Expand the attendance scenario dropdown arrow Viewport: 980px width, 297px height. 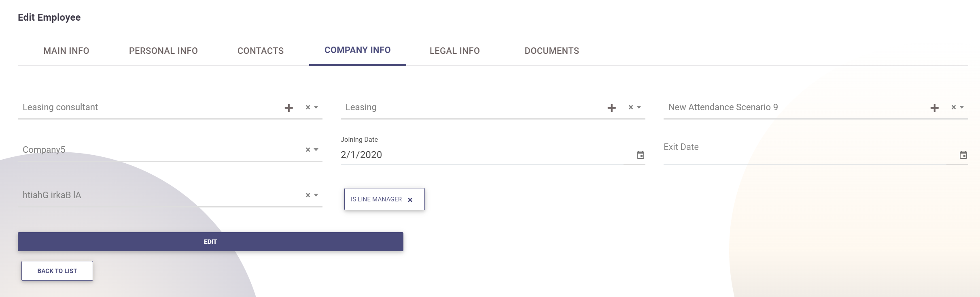click(962, 107)
